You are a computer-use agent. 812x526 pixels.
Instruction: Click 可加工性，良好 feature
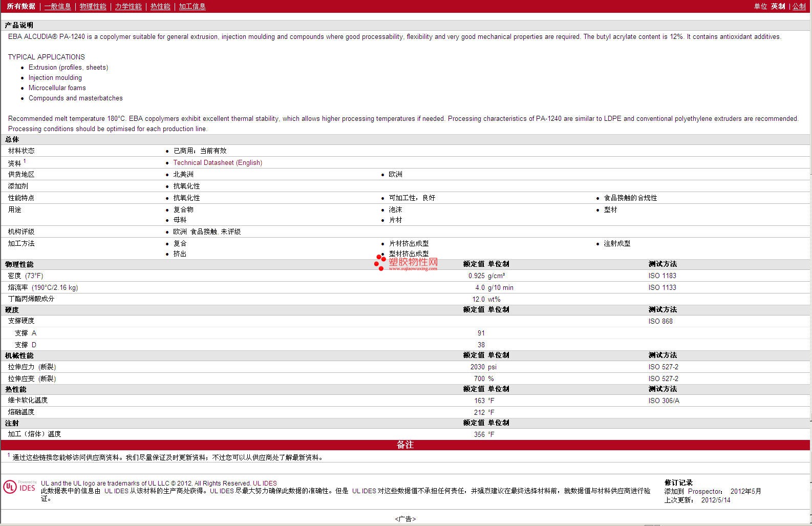412,198
